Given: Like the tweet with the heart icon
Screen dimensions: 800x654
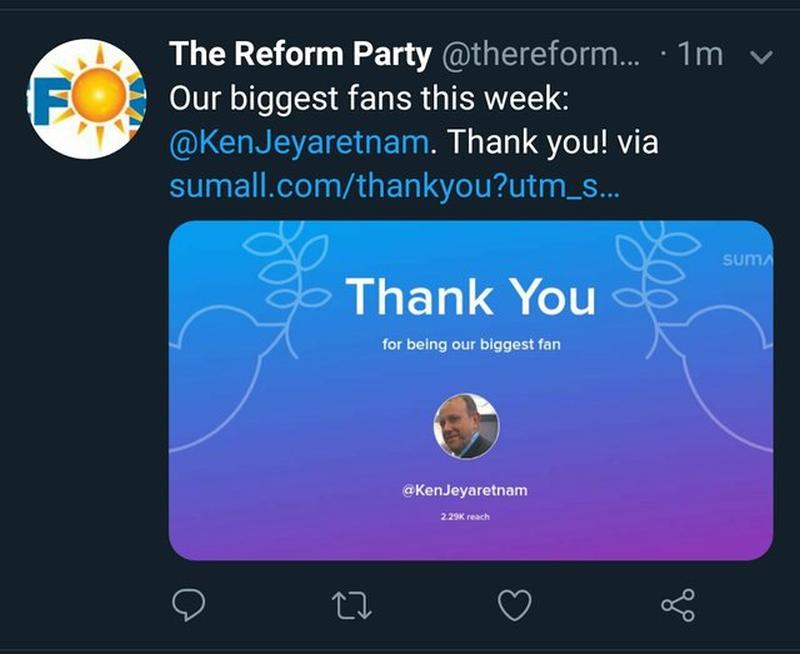Looking at the screenshot, I should point(514,605).
